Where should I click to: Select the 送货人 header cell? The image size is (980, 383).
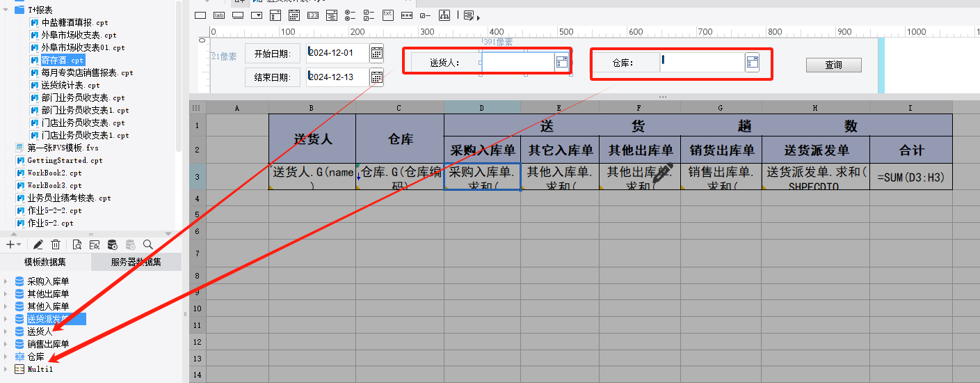pyautogui.click(x=312, y=139)
